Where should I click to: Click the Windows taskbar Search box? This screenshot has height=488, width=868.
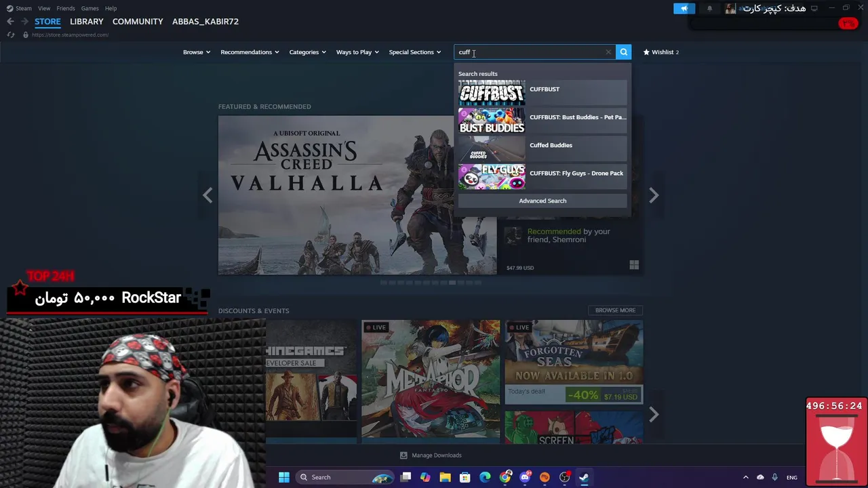point(344,477)
